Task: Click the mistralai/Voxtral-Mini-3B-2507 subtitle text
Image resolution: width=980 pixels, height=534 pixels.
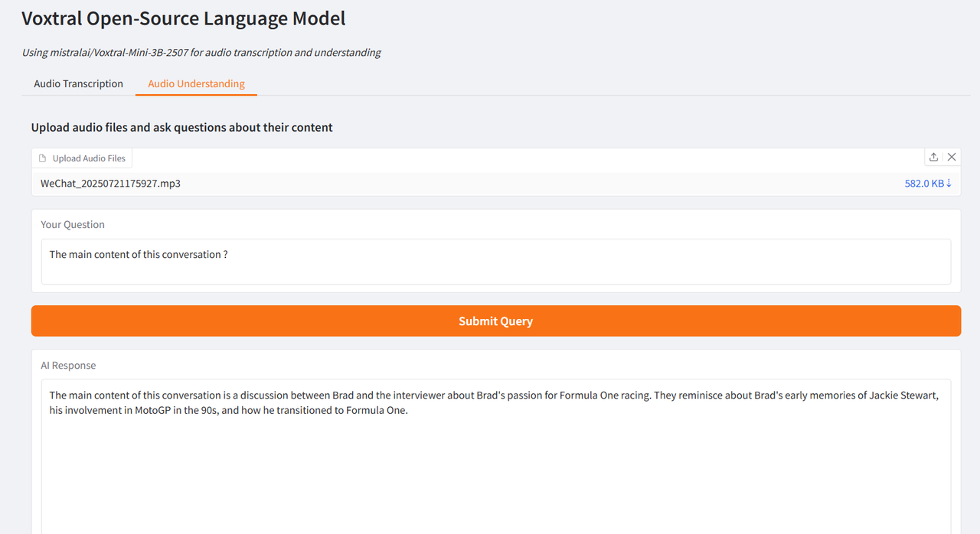Action: pyautogui.click(x=201, y=53)
